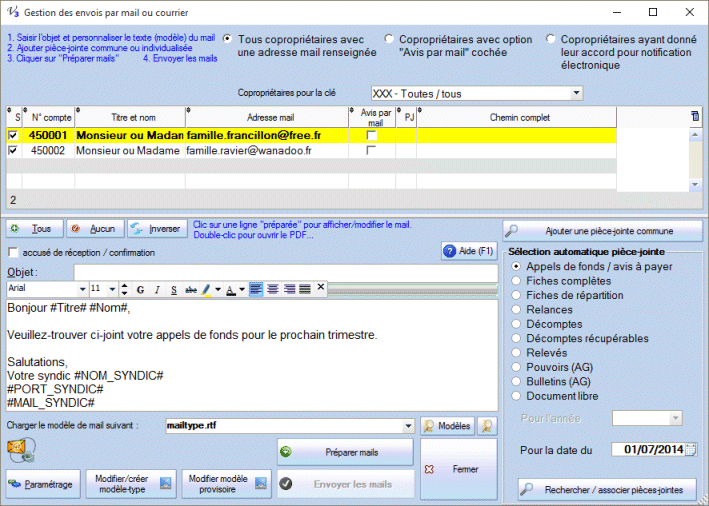The image size is (709, 506).
Task: Apply italic formatting in mail editor
Action: coord(157,289)
